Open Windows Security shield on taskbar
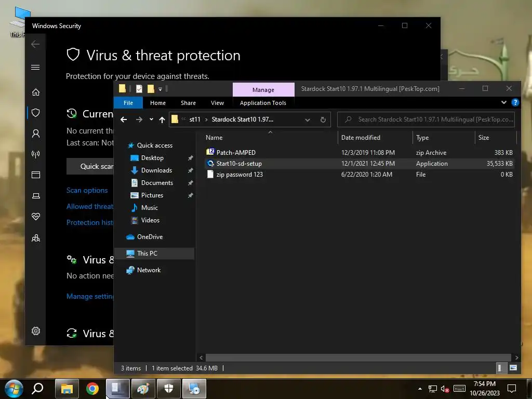 pyautogui.click(x=169, y=389)
